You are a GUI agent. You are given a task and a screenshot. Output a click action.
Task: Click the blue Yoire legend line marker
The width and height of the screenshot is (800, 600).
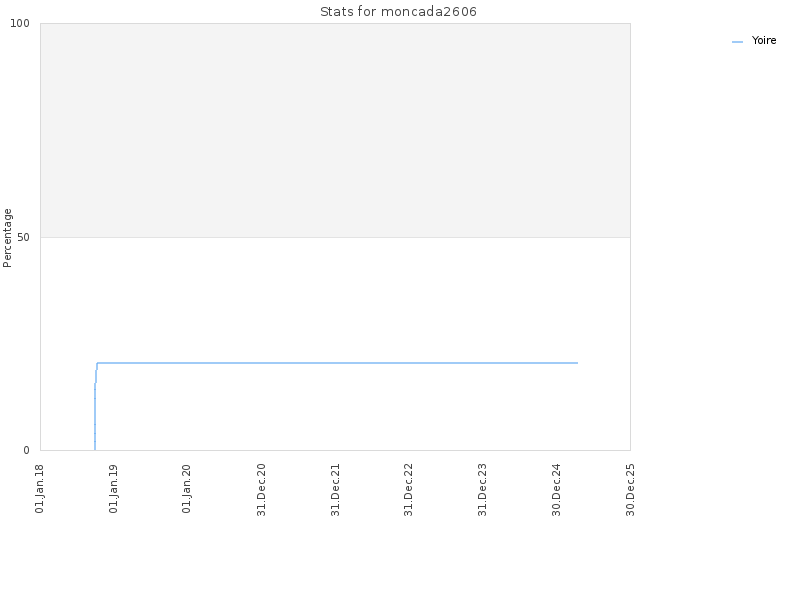737,41
